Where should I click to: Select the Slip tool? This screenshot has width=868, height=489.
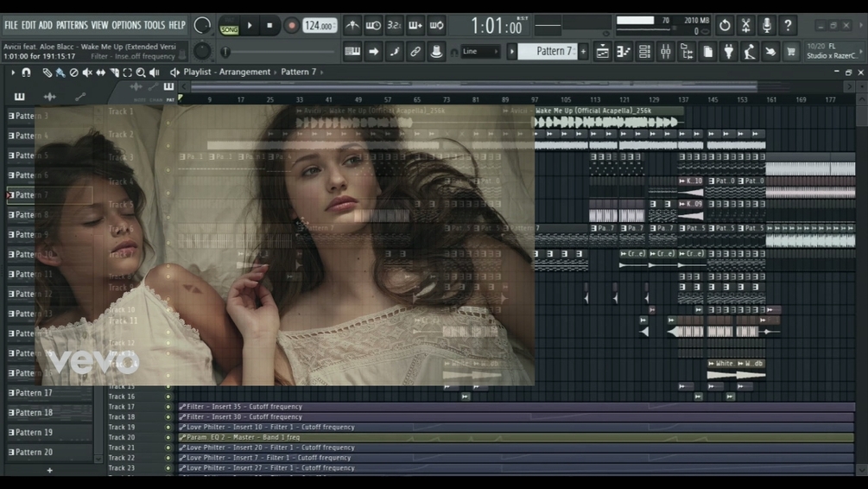point(101,73)
